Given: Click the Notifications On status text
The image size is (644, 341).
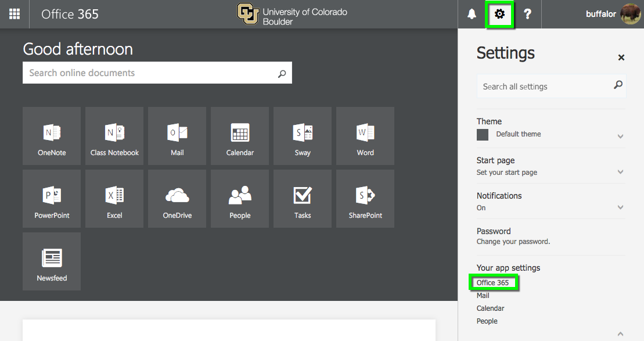Looking at the screenshot, I should [481, 208].
